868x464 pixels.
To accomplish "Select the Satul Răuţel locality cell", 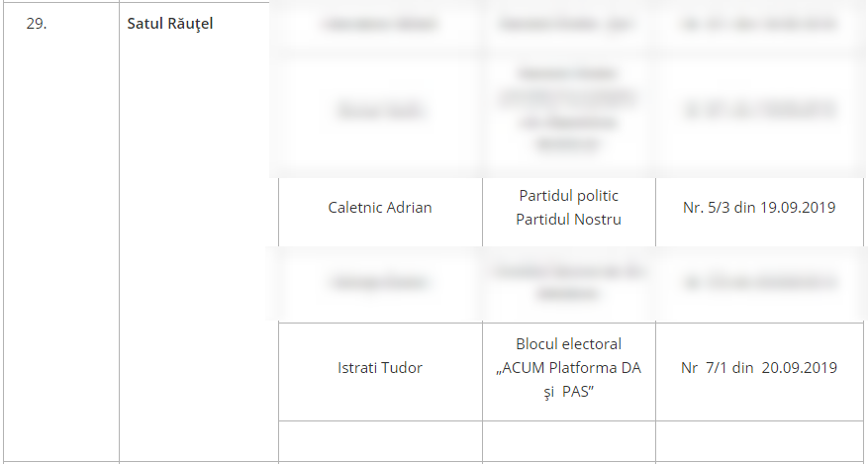I will [198, 232].
